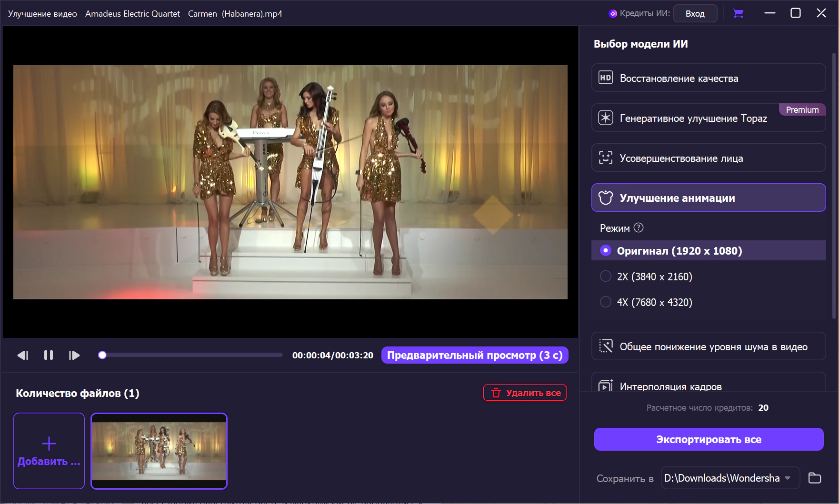Open output folder via folder icon
This screenshot has height=504, width=839.
(x=815, y=478)
